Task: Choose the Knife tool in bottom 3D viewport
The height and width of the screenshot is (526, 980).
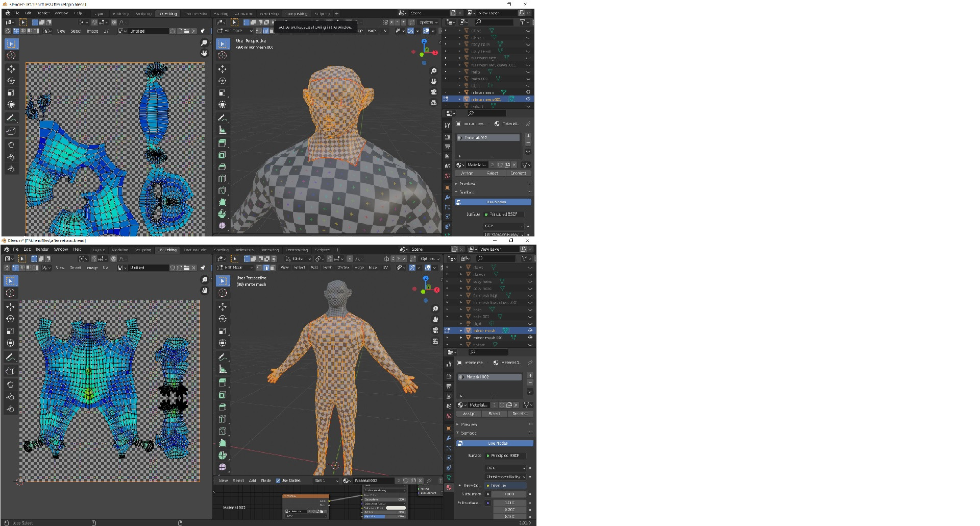Action: coord(223,432)
